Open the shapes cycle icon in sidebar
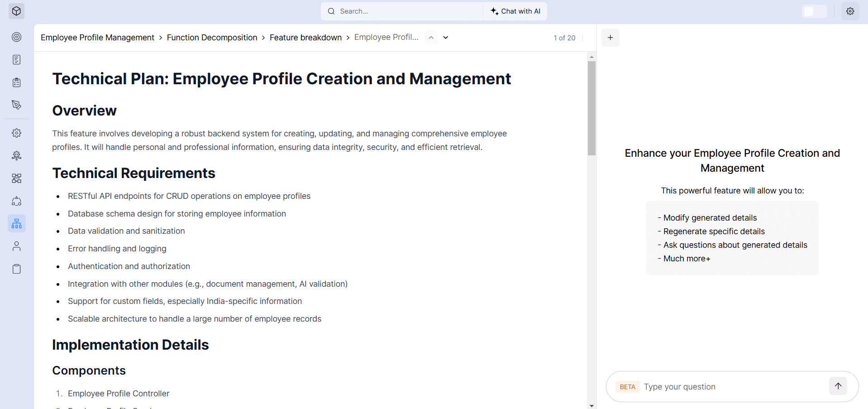Viewport: 868px width, 409px height. [x=17, y=201]
